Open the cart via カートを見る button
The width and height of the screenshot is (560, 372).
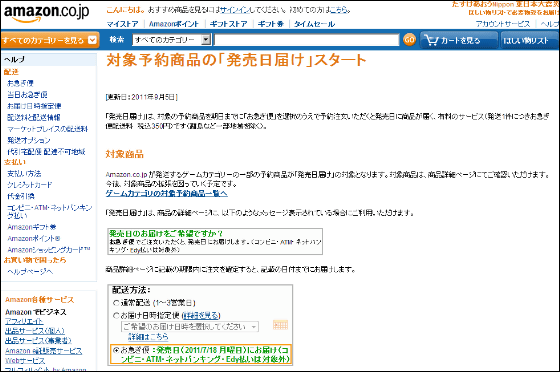tap(459, 40)
